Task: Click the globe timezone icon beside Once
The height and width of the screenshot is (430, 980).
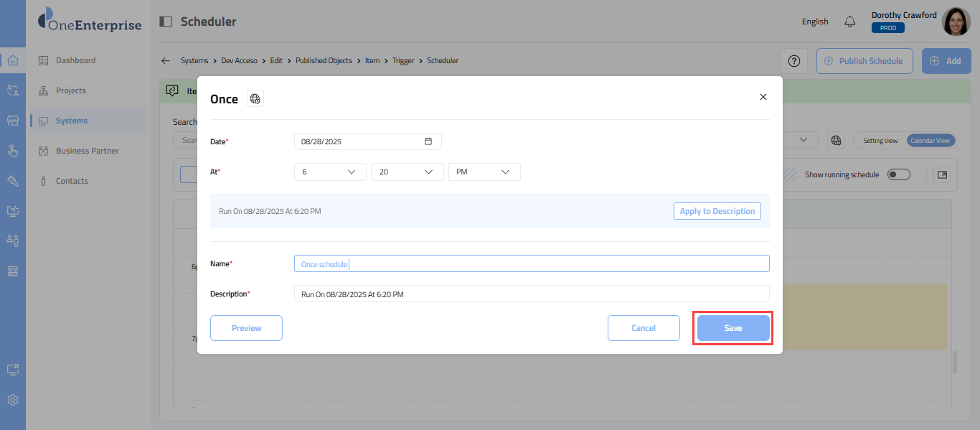Action: tap(255, 99)
